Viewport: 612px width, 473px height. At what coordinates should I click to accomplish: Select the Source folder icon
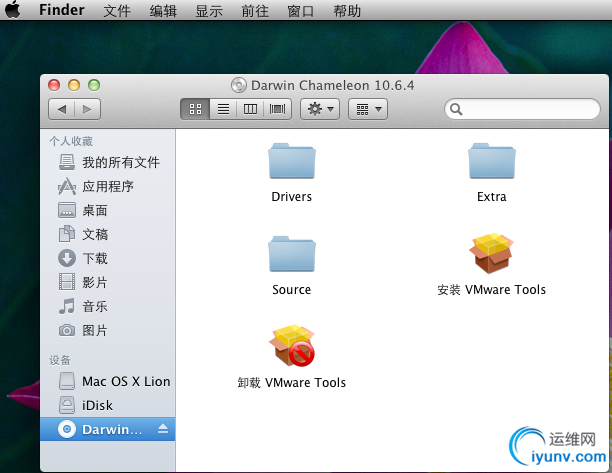click(x=292, y=254)
